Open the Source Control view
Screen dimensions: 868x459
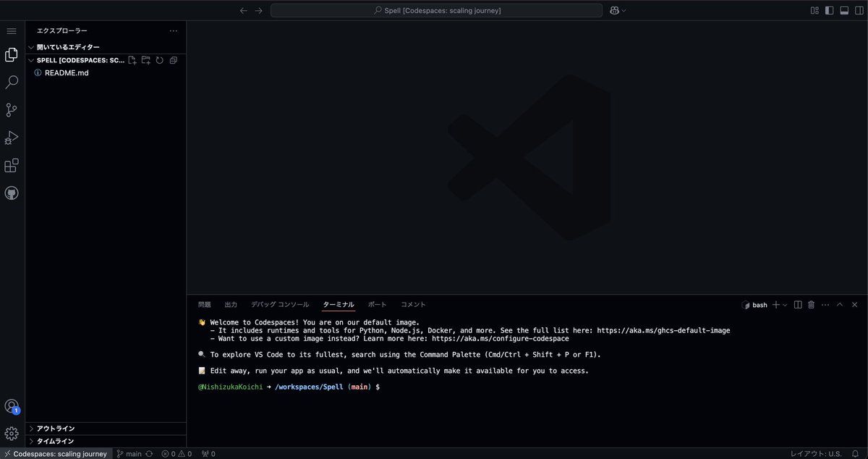point(12,110)
